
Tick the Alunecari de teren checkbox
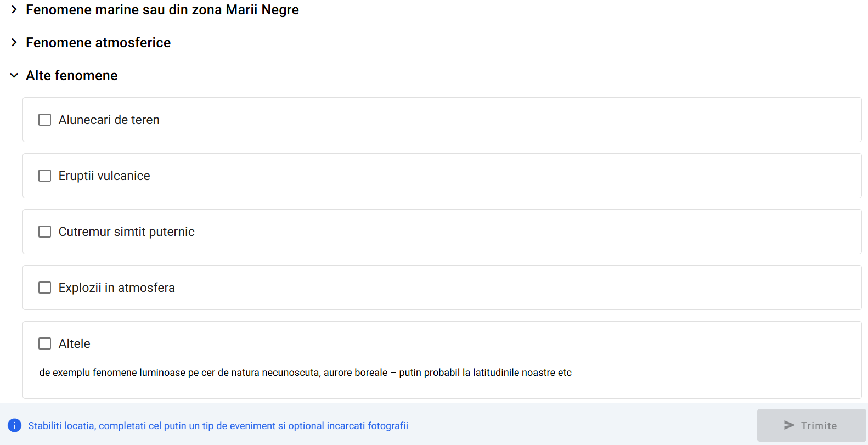click(x=45, y=120)
